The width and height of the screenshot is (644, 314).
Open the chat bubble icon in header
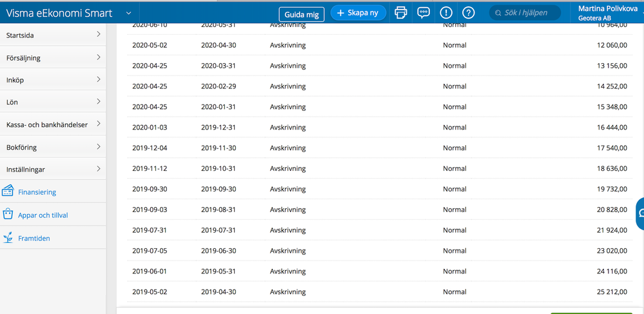click(x=424, y=13)
